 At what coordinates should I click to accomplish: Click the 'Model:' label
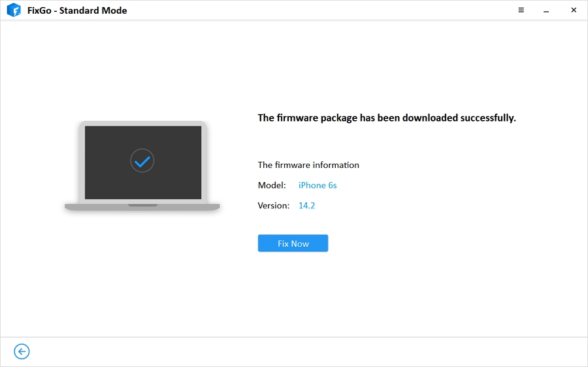[x=272, y=185]
